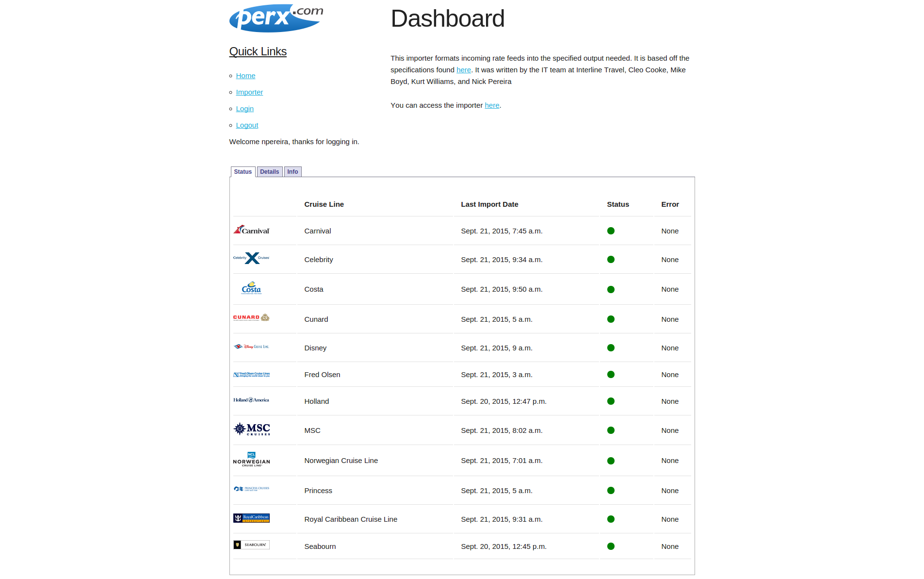Viewport: 924px width, 579px height.
Task: Click Fred Olsen's green status dot
Action: (x=611, y=375)
